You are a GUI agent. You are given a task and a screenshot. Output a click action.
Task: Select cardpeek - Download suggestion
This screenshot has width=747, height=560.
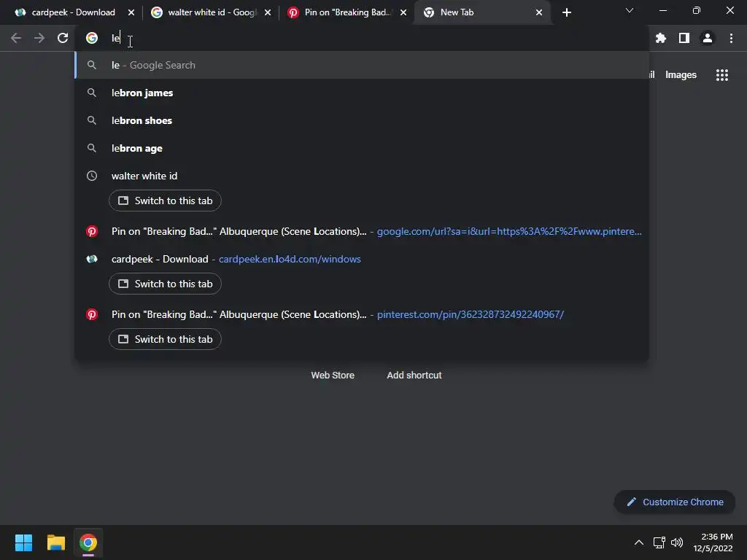click(x=362, y=259)
